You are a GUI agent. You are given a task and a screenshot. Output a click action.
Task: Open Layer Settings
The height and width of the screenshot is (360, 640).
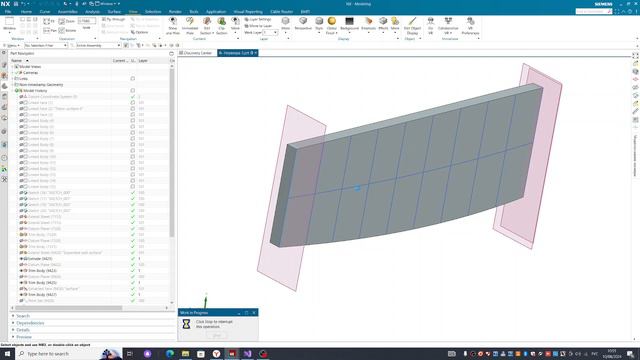pyautogui.click(x=258, y=19)
